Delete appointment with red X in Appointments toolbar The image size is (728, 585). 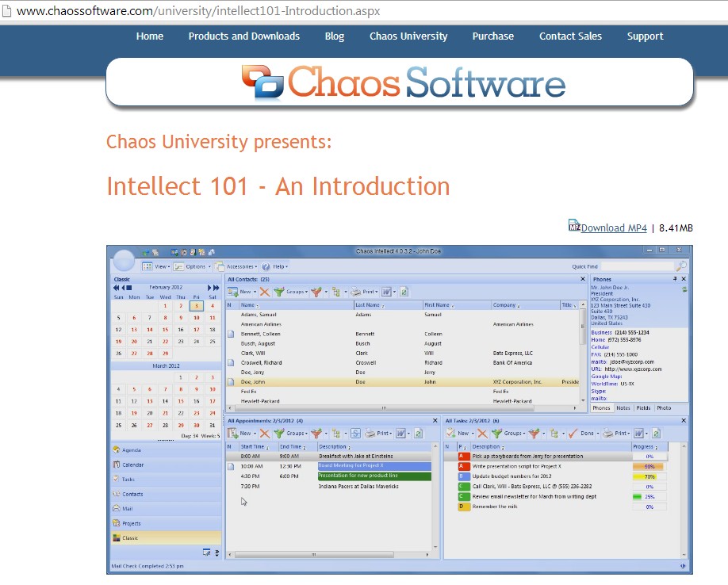[x=265, y=434]
